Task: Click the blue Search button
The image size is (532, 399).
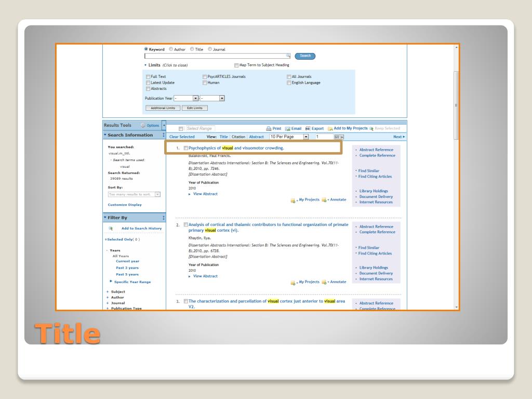Action: click(305, 56)
